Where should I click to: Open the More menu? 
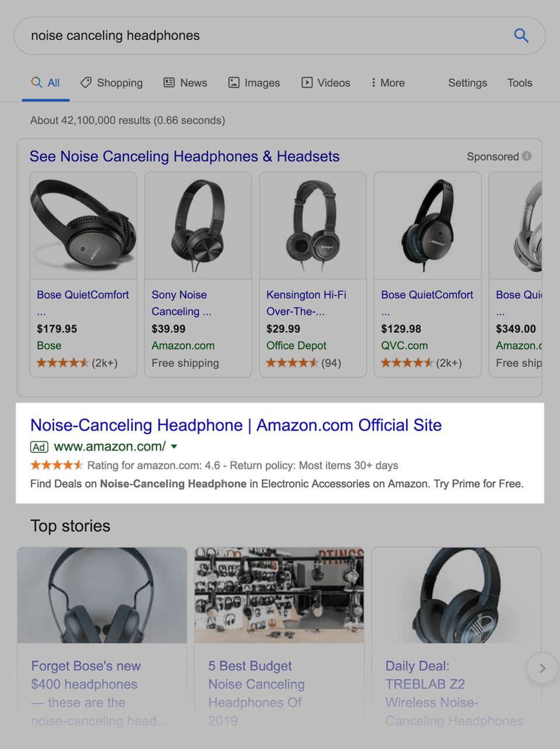(x=388, y=83)
